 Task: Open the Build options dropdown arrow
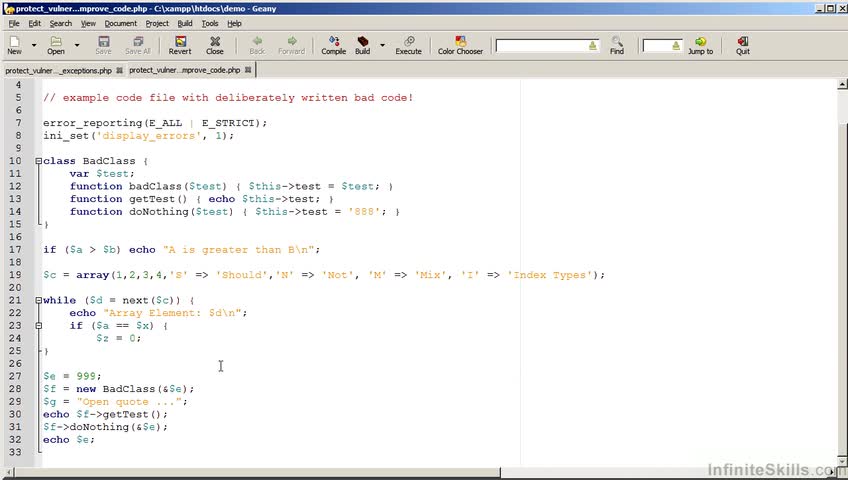[x=382, y=45]
